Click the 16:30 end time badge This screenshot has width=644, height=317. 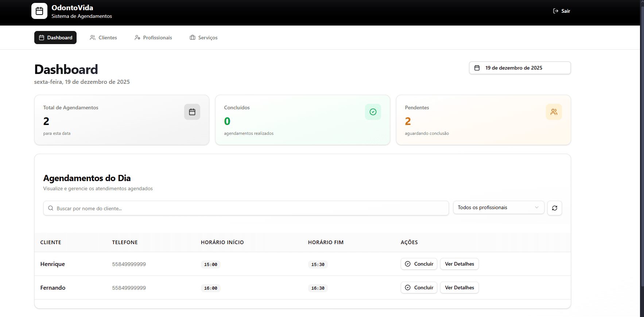318,288
